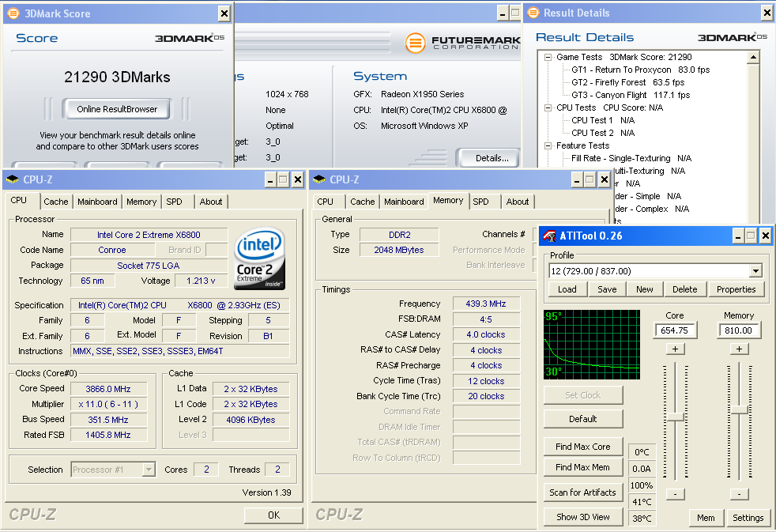Click the Default clocks button
Viewport: 776px width, 532px height.
583,419
